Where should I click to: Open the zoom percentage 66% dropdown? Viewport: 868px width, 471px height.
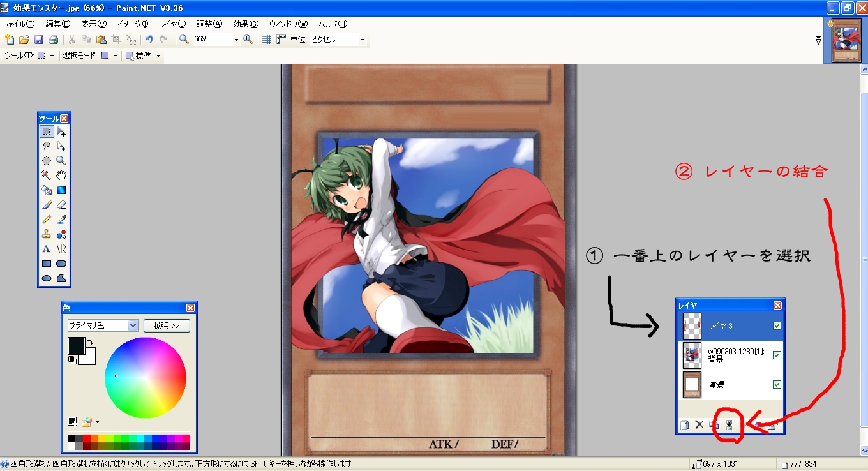[236, 40]
